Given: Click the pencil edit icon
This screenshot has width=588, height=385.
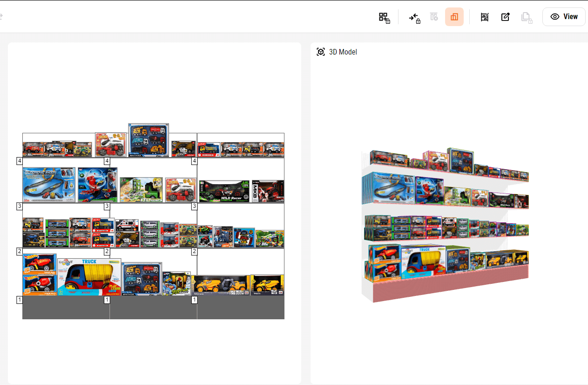Looking at the screenshot, I should [x=505, y=17].
